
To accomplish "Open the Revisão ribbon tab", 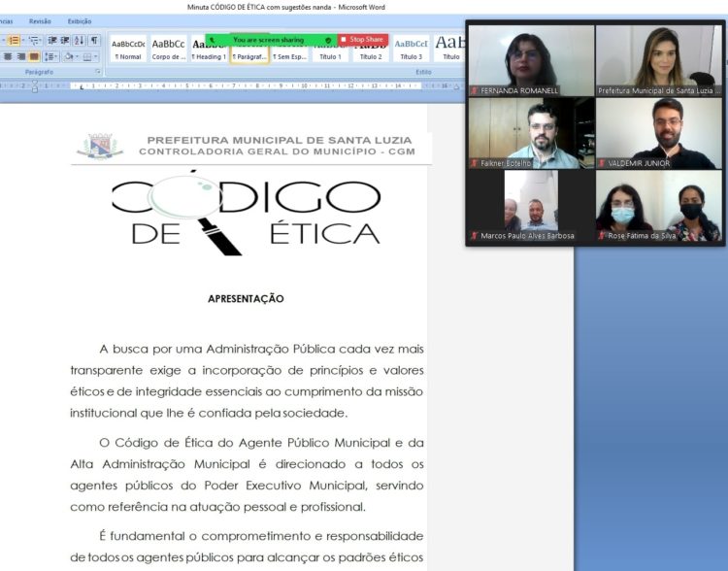I will pos(40,20).
